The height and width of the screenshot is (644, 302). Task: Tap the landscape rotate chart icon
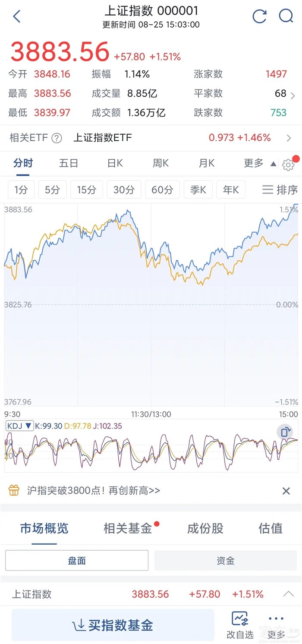coord(285,432)
